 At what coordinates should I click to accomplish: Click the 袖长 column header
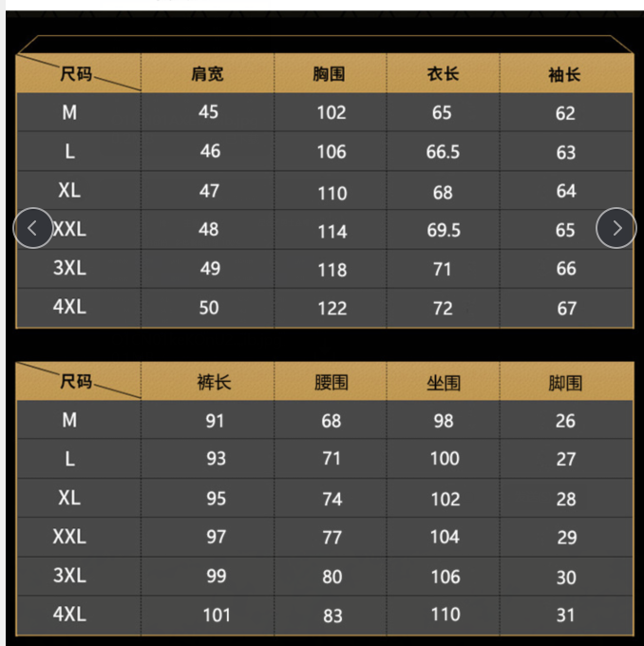(x=565, y=74)
